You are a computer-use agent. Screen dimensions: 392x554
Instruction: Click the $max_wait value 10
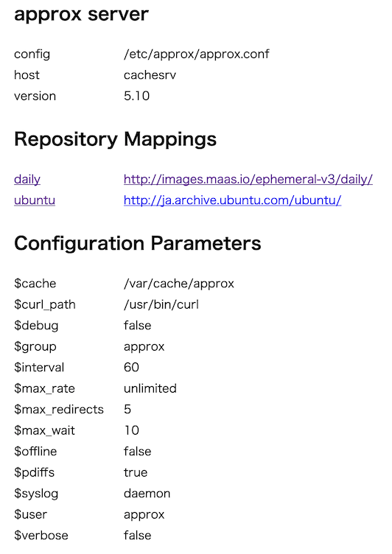(131, 430)
